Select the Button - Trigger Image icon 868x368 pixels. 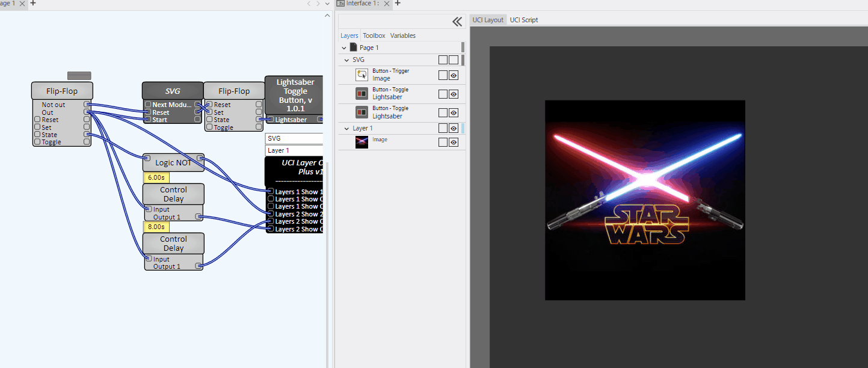[362, 75]
